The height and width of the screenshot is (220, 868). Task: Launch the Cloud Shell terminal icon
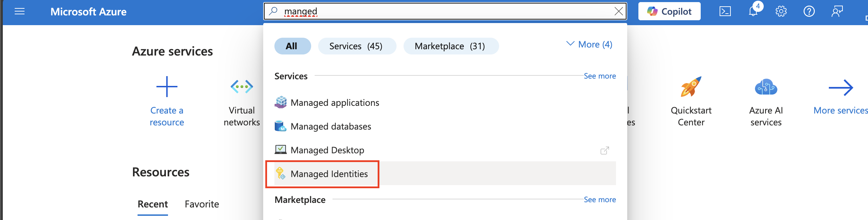[725, 12]
